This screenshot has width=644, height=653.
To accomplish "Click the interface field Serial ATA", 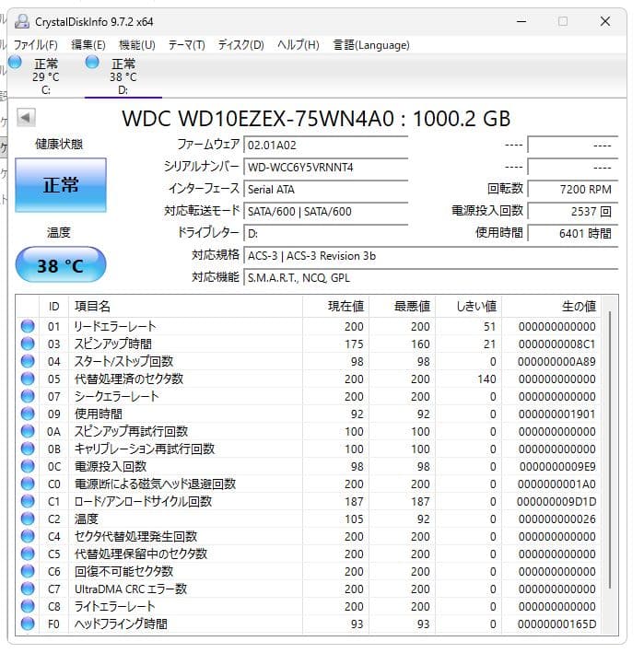I will tap(326, 190).
